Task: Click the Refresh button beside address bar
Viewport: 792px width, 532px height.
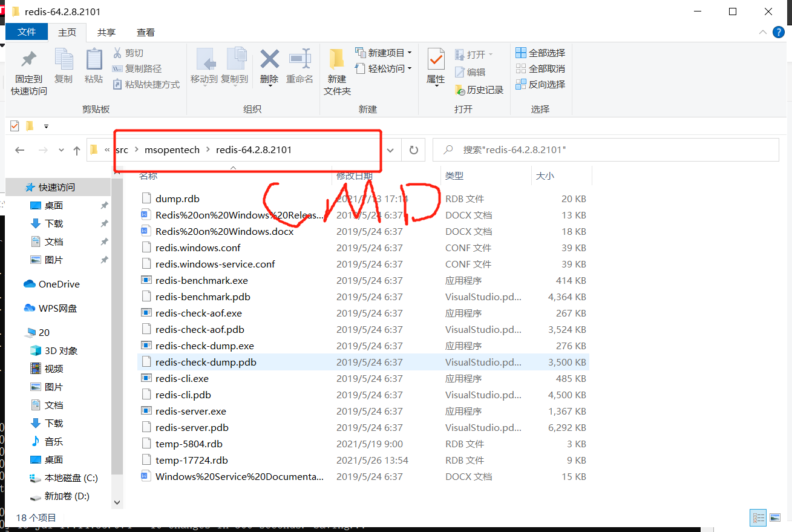Action: tap(414, 150)
